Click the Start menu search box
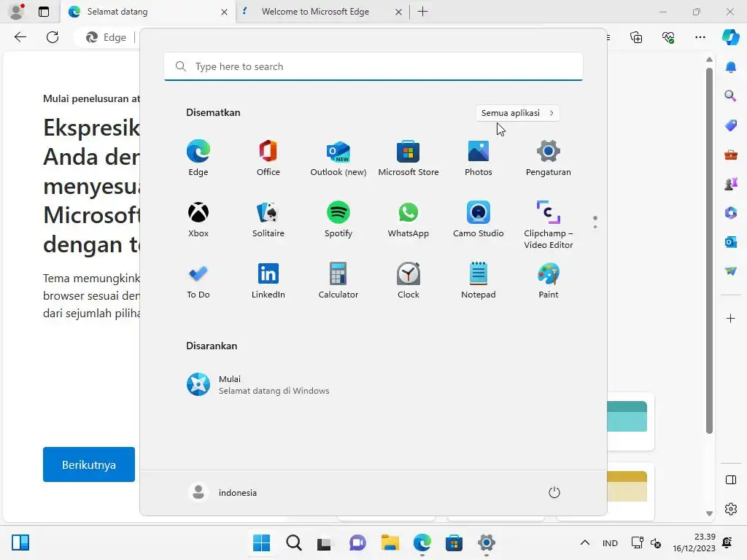Screen dimensions: 747x560 (373, 66)
